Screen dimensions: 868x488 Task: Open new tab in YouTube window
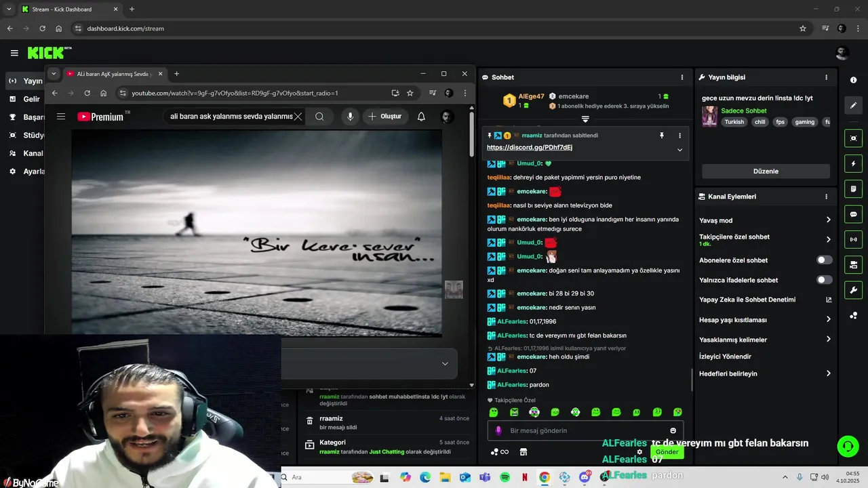click(x=176, y=74)
